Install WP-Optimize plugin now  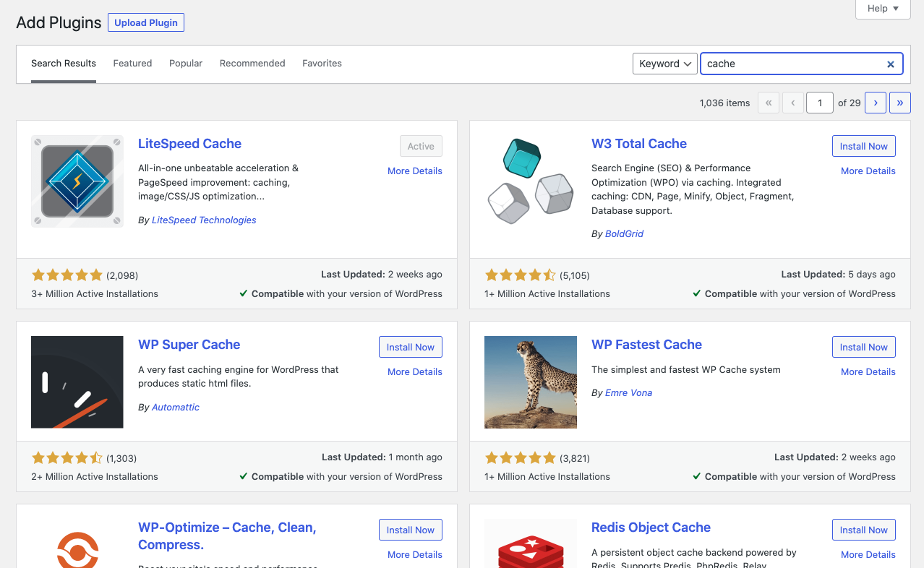411,530
